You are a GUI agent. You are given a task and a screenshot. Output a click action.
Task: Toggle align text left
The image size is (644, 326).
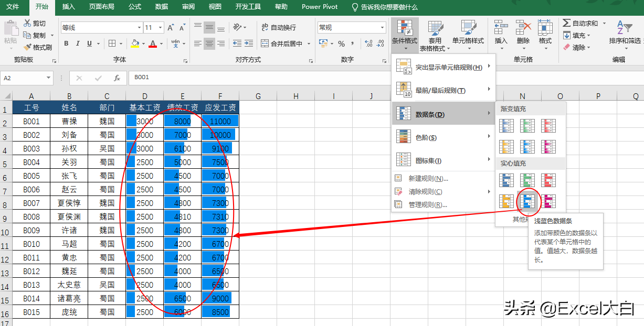click(198, 44)
